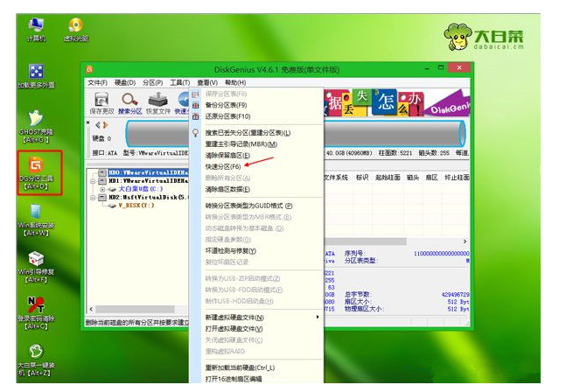Image resolution: width=566 pixels, height=392 pixels.
Task: Click 转换分区表类型为GUID格式 menu entry
Action: pos(248,206)
